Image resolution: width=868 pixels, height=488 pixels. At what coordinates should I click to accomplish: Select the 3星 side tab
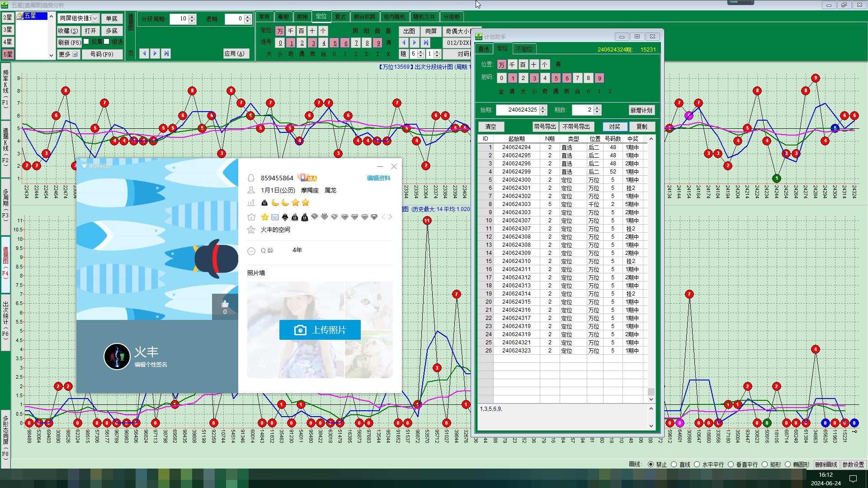click(8, 30)
